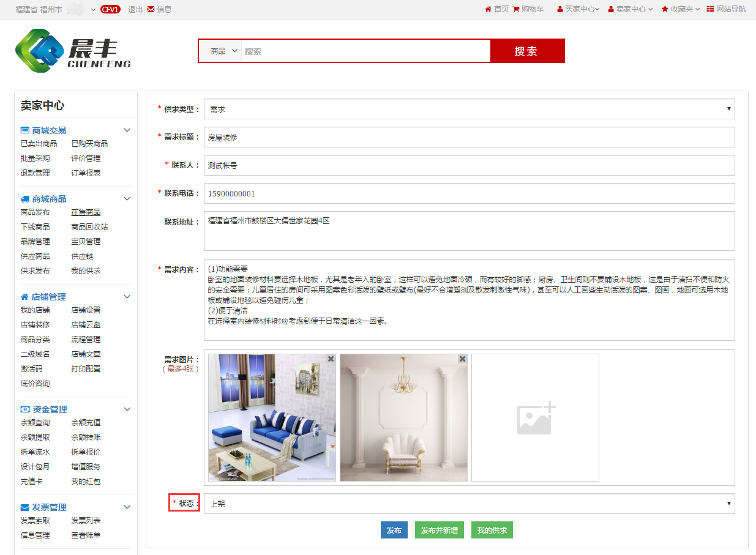Image resolution: width=756 pixels, height=555 pixels.
Task: Collapse the 店铺管理 sidebar section
Action: 127,297
